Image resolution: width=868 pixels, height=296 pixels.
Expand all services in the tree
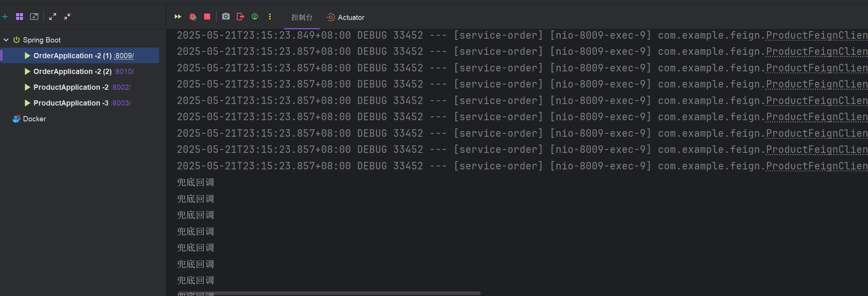click(x=53, y=17)
